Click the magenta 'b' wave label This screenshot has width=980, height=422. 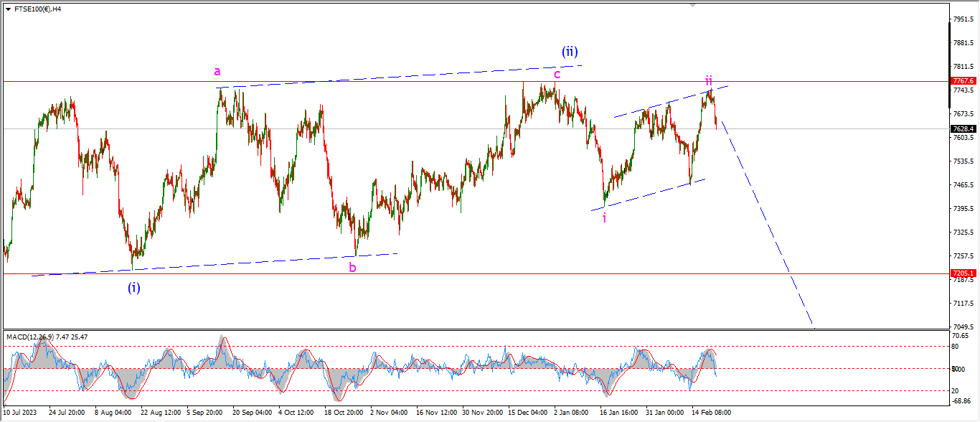click(x=352, y=268)
